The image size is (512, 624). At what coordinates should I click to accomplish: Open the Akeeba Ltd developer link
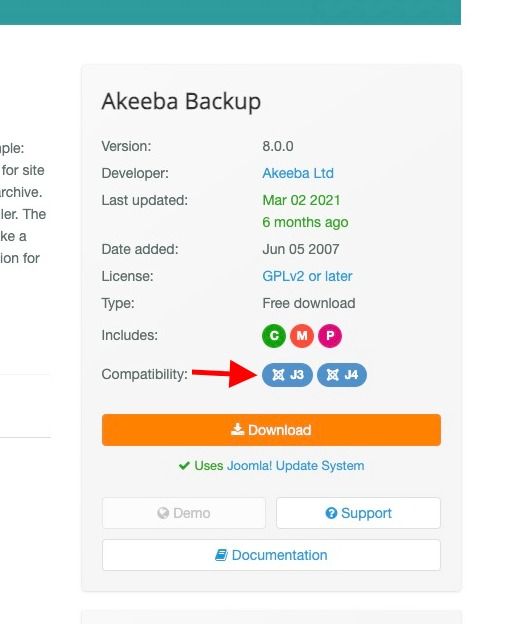pyautogui.click(x=298, y=173)
